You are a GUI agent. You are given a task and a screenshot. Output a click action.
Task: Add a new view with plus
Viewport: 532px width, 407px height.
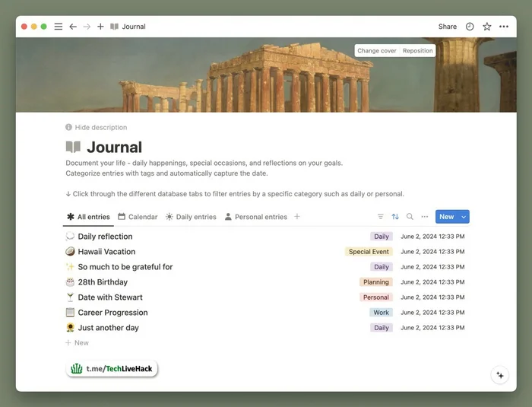(x=297, y=217)
